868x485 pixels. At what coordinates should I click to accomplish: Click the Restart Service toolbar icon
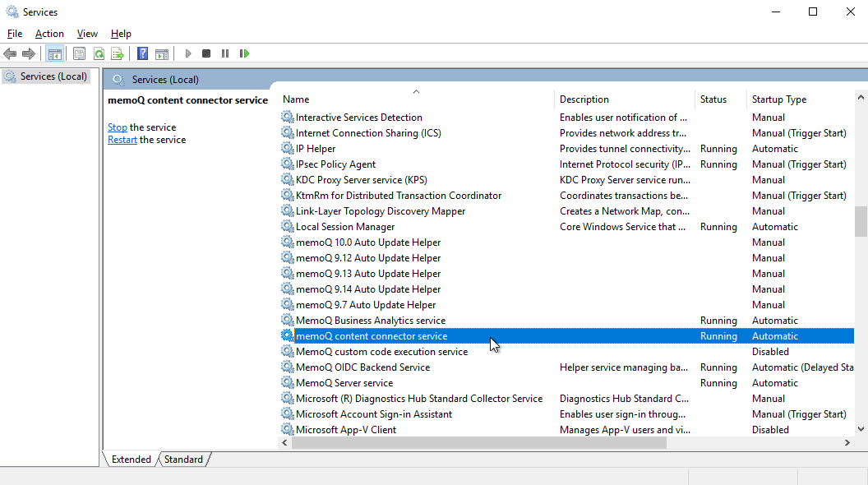coord(244,53)
